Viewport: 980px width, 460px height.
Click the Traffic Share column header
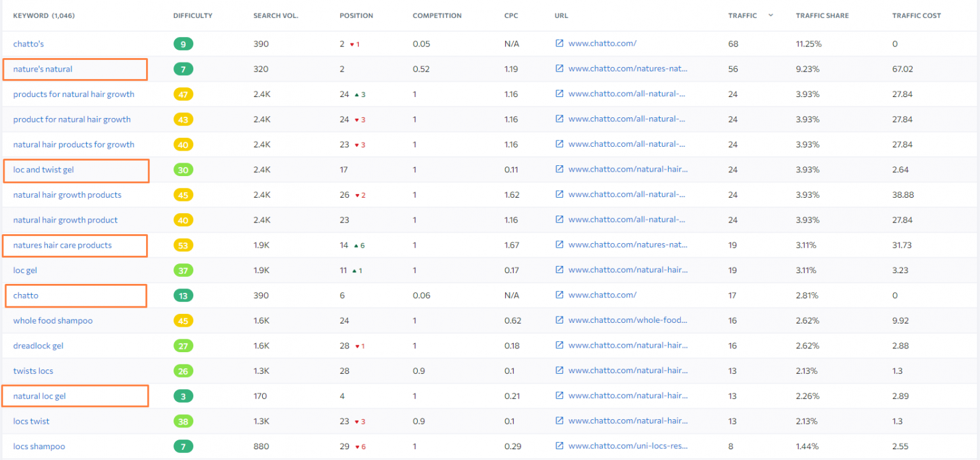(x=822, y=16)
